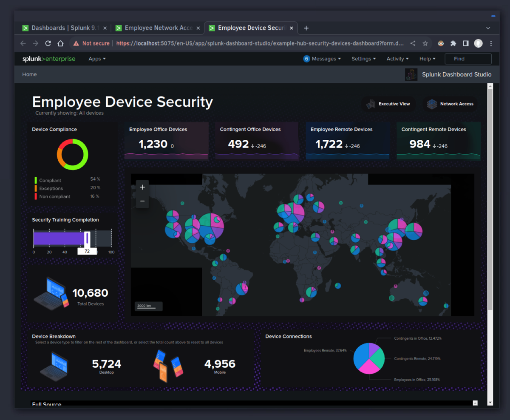
Task: Expand the Activity menu
Action: pyautogui.click(x=397, y=59)
